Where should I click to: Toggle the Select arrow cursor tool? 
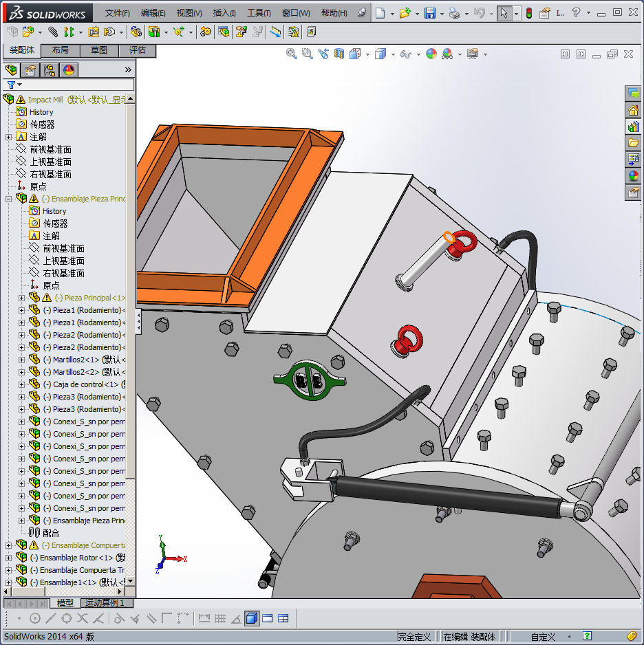(504, 13)
